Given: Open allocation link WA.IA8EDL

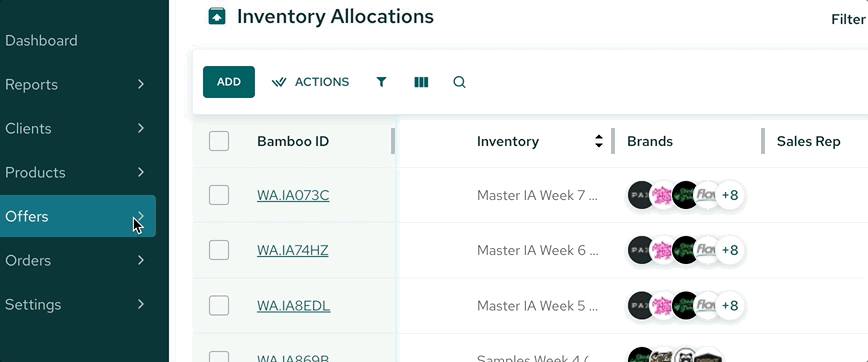Looking at the screenshot, I should (x=293, y=306).
